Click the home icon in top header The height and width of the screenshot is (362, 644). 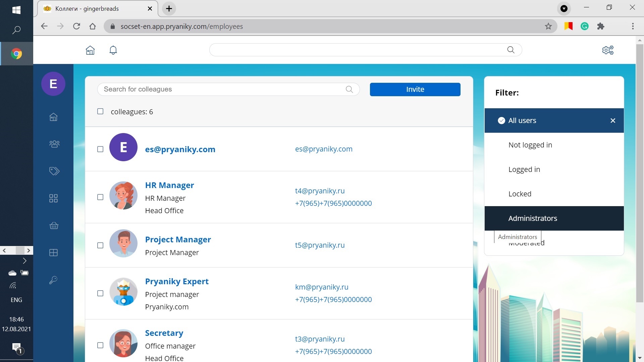coord(90,50)
